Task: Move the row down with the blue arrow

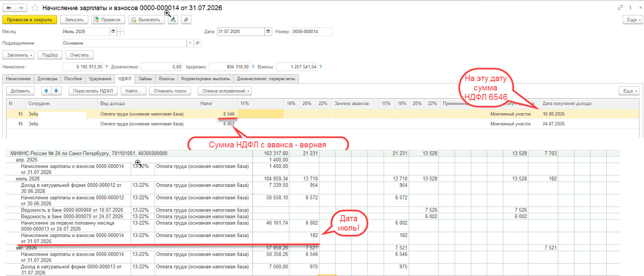Action: point(57,91)
